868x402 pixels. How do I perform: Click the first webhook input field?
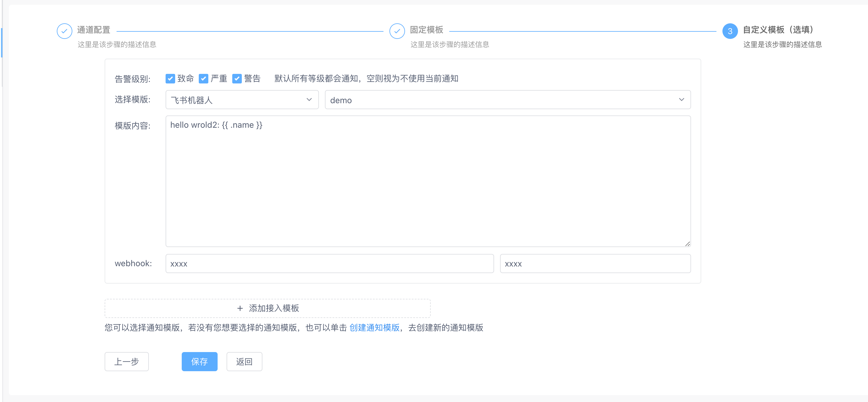(x=329, y=264)
